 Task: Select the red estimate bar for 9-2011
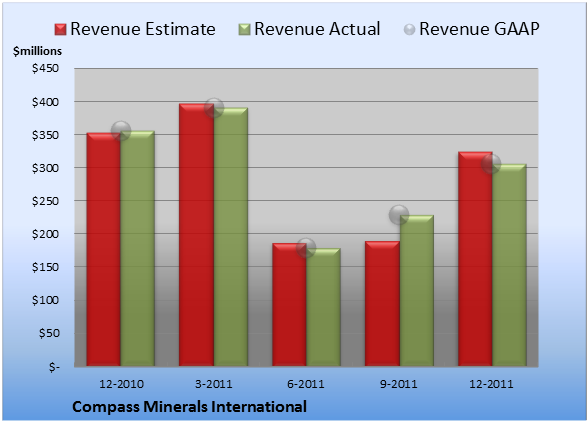[382, 303]
